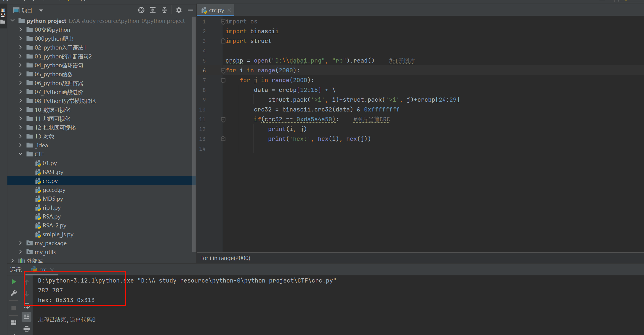This screenshot has height=335, width=644.
Task: Hide the project panel with the minus button
Action: [190, 10]
